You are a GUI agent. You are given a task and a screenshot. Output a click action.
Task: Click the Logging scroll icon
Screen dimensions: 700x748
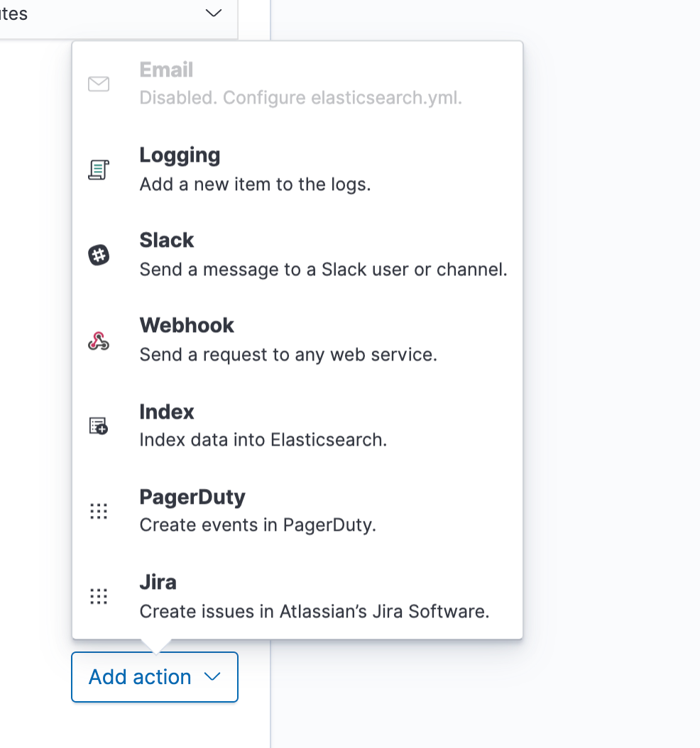99,170
